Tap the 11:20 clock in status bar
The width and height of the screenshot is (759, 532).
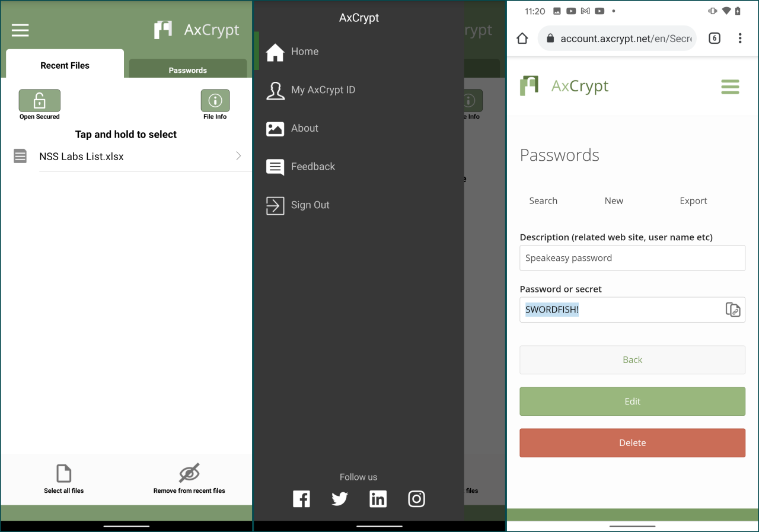coord(535,11)
